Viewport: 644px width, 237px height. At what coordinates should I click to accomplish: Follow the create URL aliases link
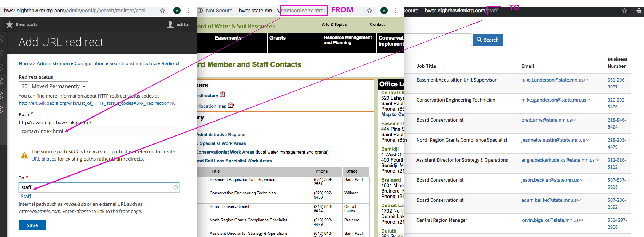pyautogui.click(x=44, y=159)
